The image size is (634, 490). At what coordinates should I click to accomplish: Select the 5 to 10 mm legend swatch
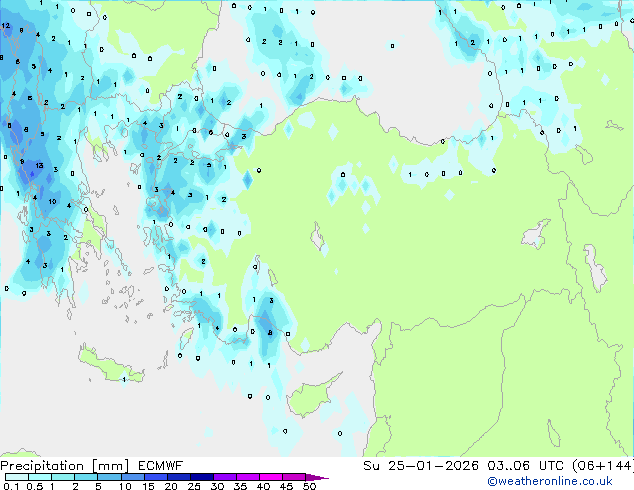(x=109, y=477)
